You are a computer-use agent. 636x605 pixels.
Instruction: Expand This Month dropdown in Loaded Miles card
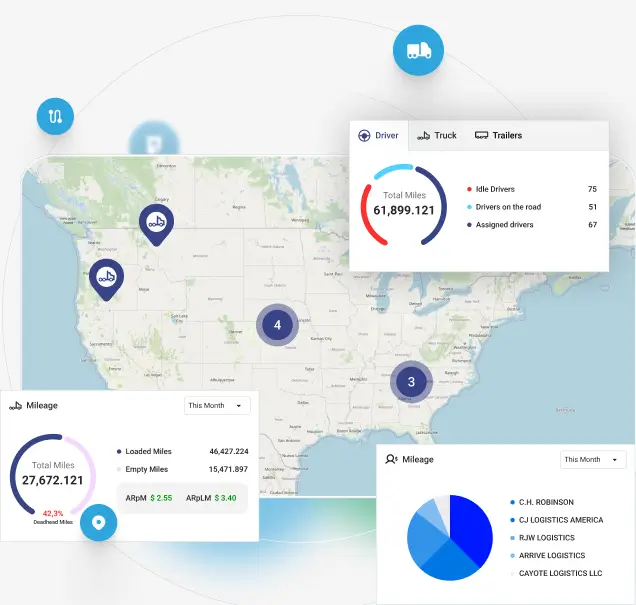click(x=217, y=405)
